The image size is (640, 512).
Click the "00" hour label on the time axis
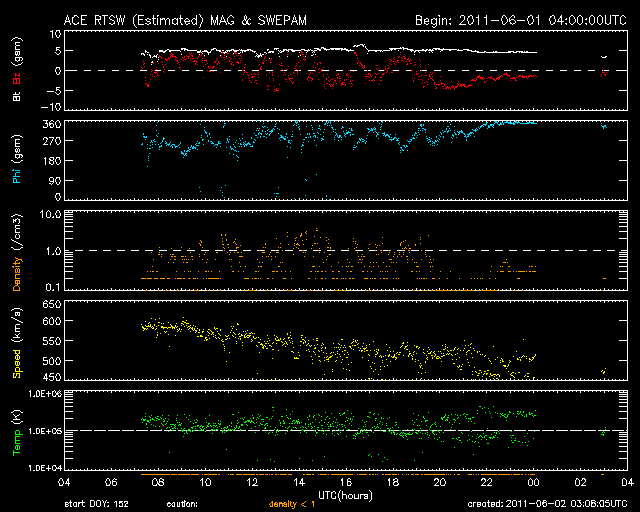(x=533, y=482)
